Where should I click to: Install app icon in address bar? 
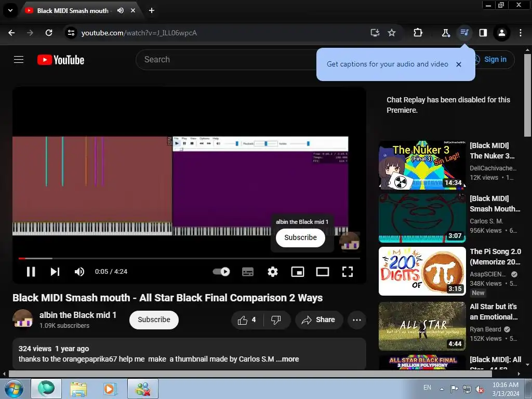[375, 33]
